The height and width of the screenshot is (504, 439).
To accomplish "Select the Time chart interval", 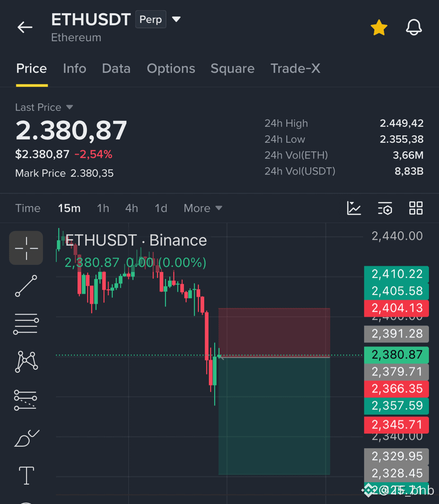I will click(28, 208).
